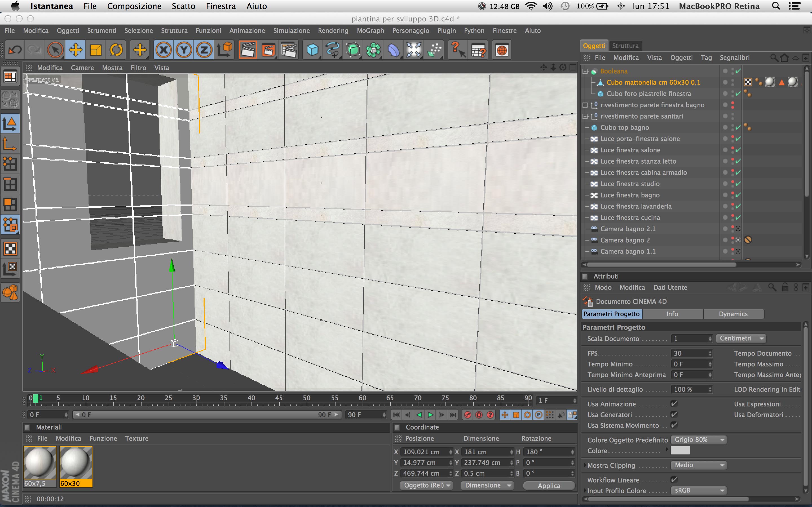Switch to the Struttura tab

pos(625,46)
